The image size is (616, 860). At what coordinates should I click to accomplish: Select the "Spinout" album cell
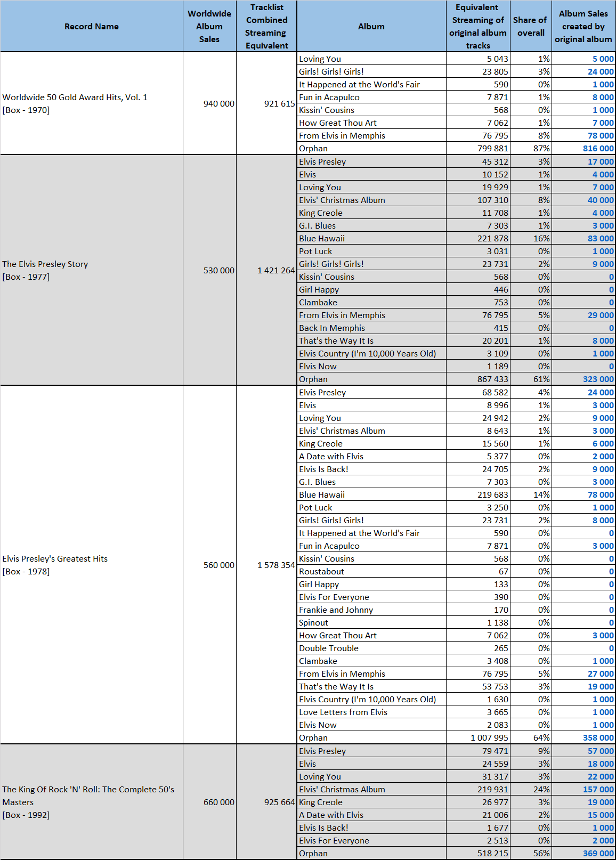click(x=371, y=622)
